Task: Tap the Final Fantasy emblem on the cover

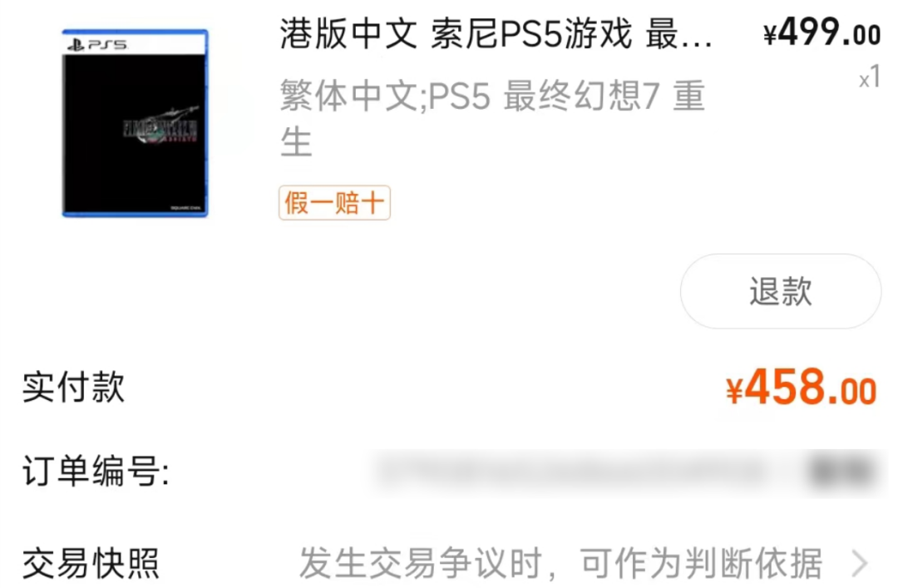Action: pos(162,126)
